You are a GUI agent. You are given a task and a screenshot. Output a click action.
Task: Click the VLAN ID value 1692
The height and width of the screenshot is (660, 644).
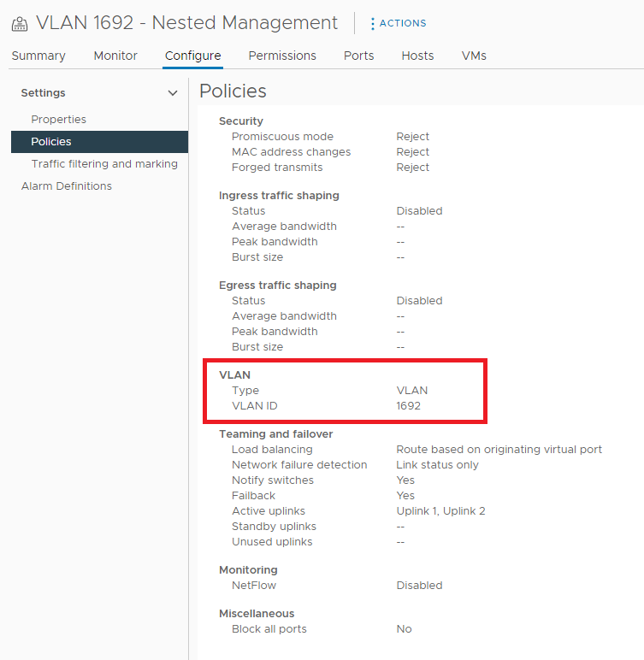[x=409, y=406]
